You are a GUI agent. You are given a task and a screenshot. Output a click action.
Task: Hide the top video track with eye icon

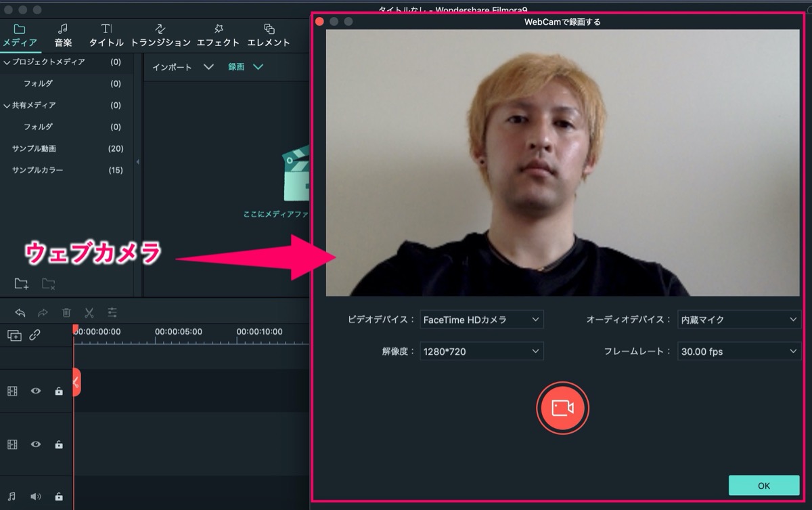pyautogui.click(x=36, y=391)
